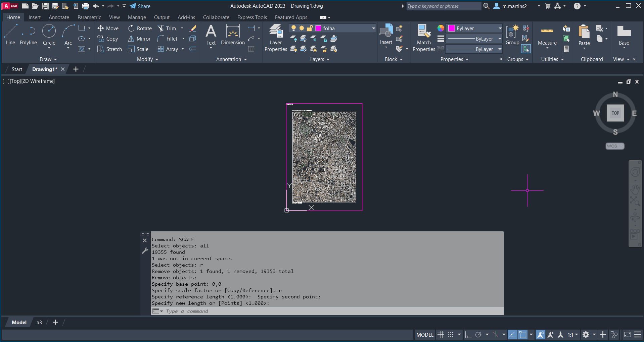The image size is (644, 342).
Task: Open the folha layer dropdown
Action: point(373,28)
